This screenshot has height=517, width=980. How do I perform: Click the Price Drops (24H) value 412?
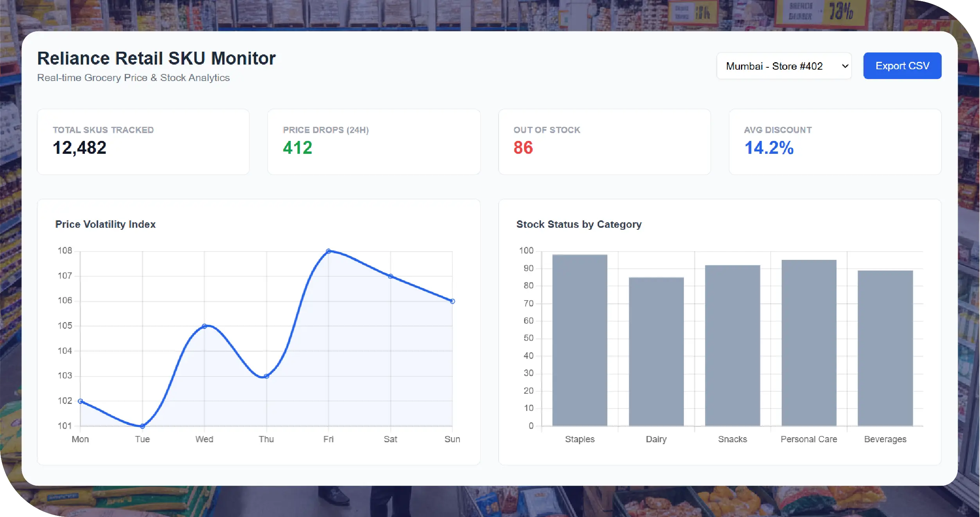point(298,148)
